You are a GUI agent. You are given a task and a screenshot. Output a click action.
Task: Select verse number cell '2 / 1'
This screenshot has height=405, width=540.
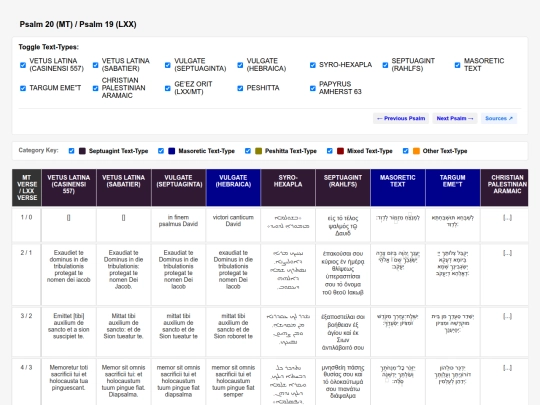[27, 274]
